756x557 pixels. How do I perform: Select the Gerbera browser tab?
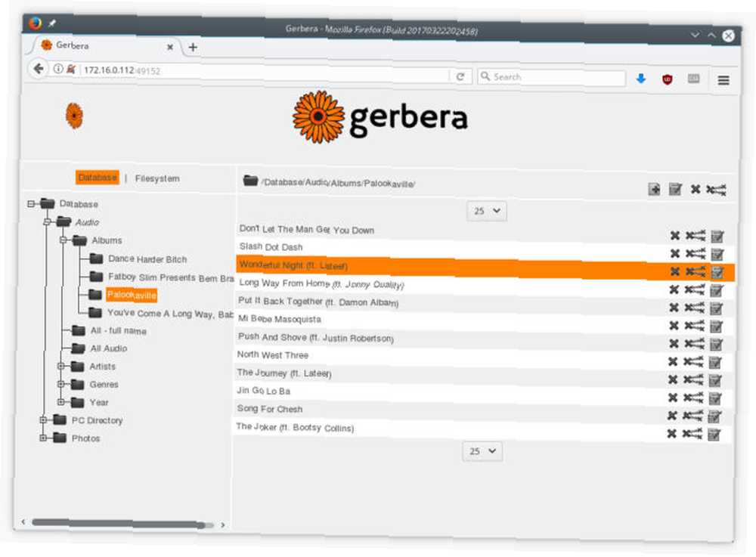(105, 46)
